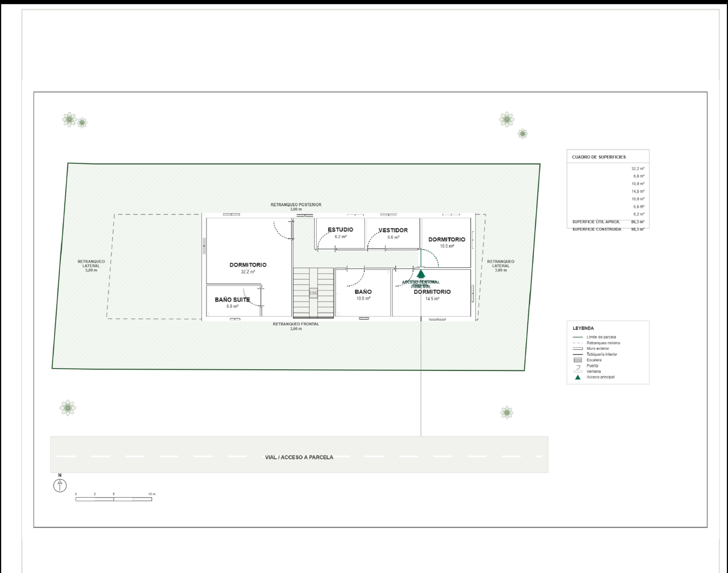The image size is (728, 573).
Task: Click the 14,5 m² value in the surface table
Action: click(638, 191)
